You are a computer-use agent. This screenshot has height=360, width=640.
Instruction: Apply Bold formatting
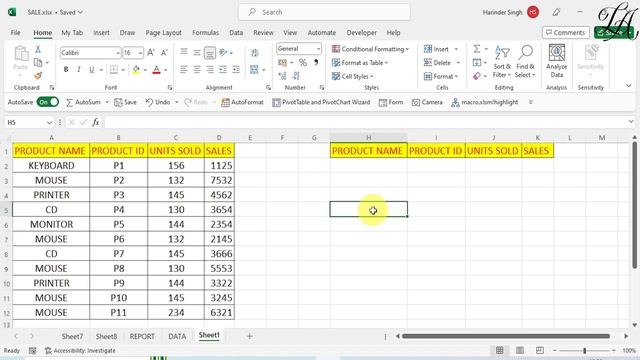pos(66,70)
